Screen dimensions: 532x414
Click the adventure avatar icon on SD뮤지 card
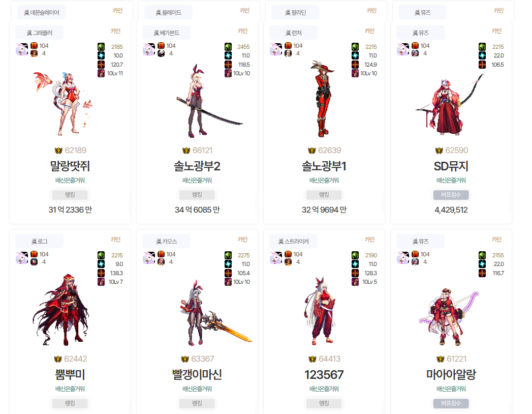click(403, 49)
